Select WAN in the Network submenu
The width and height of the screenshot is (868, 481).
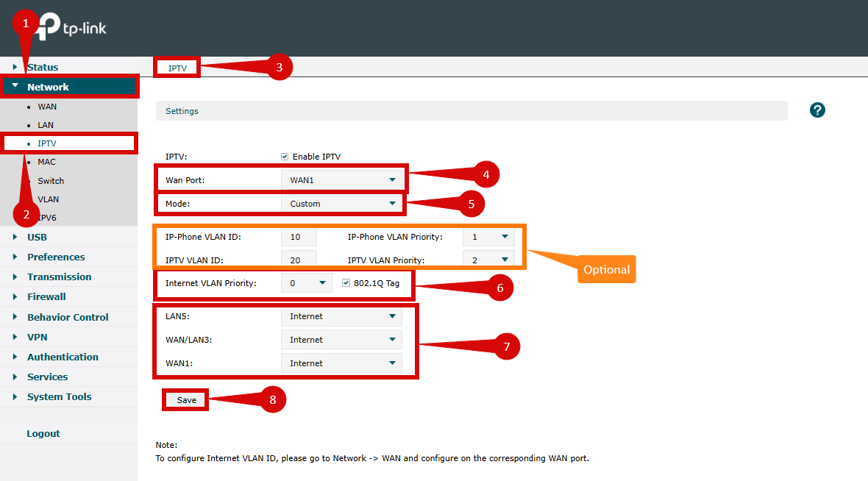click(47, 107)
